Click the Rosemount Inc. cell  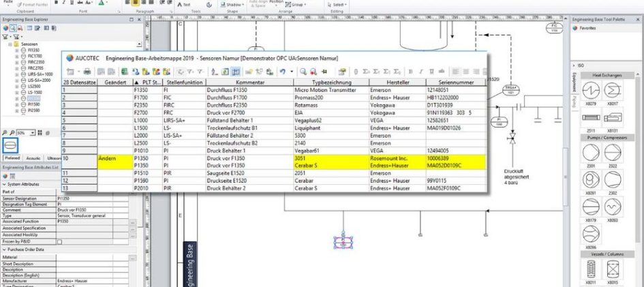coord(397,158)
